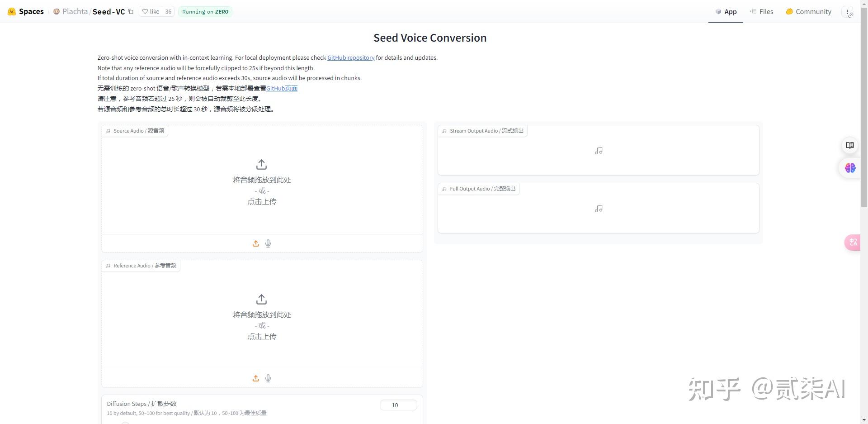Click the scrollbar down arrow
This screenshot has height=424, width=868.
(x=864, y=420)
